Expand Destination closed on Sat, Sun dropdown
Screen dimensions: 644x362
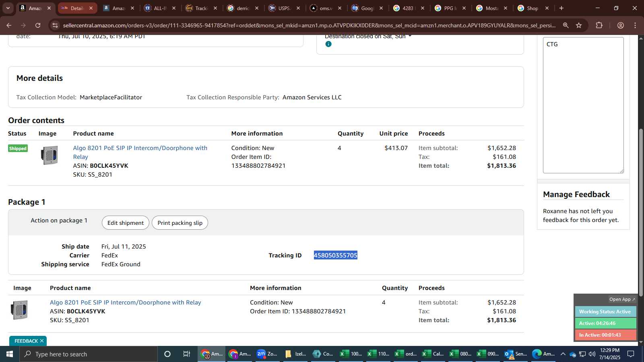click(x=410, y=36)
